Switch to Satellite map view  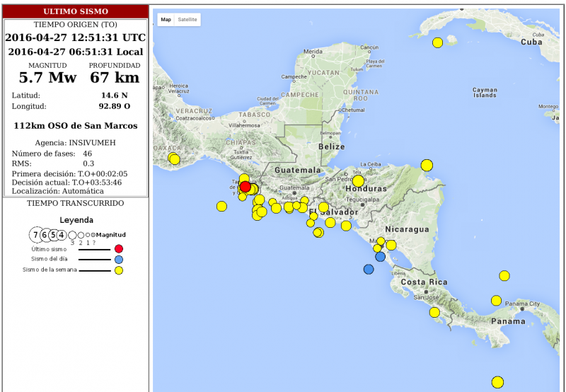pyautogui.click(x=187, y=20)
